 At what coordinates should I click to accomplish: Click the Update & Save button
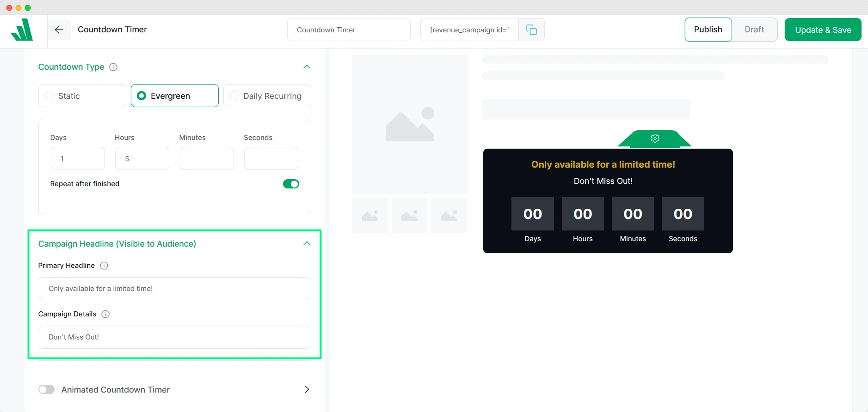click(823, 30)
